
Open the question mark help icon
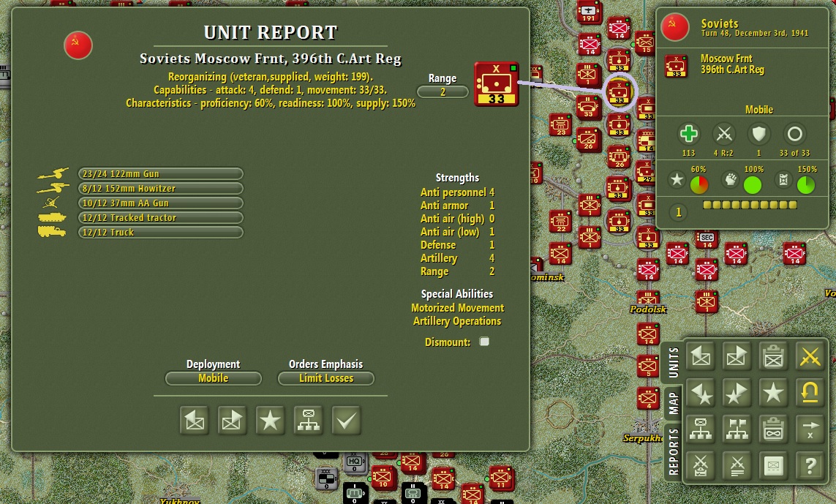(x=810, y=466)
